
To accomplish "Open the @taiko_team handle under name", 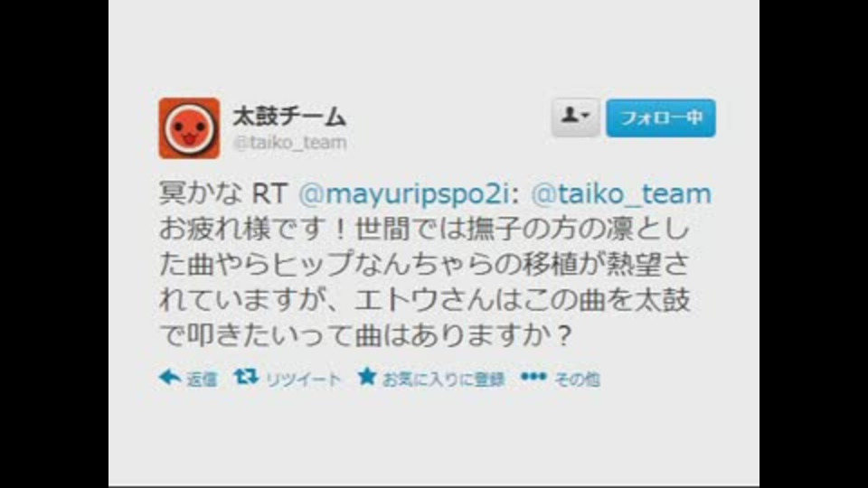I will (x=289, y=143).
